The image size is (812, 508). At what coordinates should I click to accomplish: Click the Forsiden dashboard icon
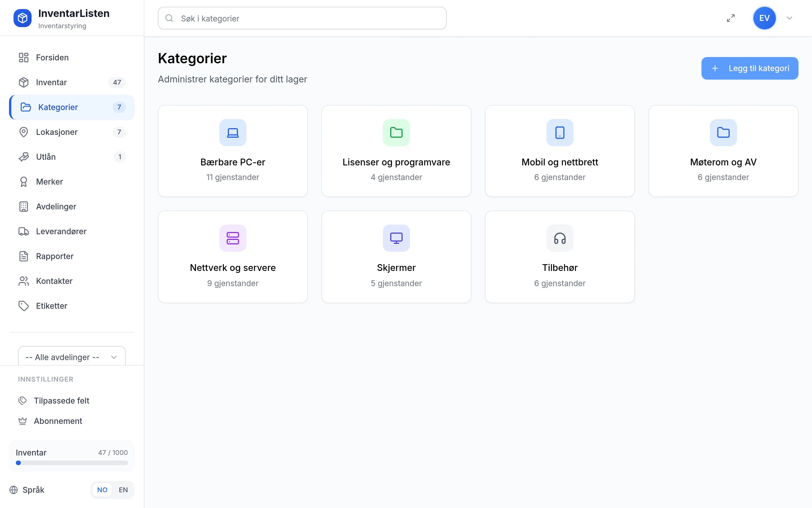[23, 58]
